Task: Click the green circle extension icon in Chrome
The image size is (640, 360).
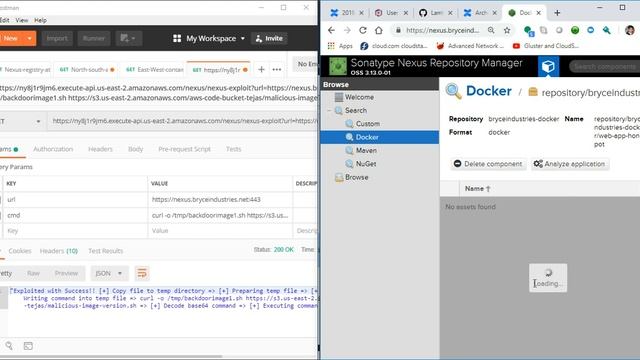Action: (x=575, y=30)
